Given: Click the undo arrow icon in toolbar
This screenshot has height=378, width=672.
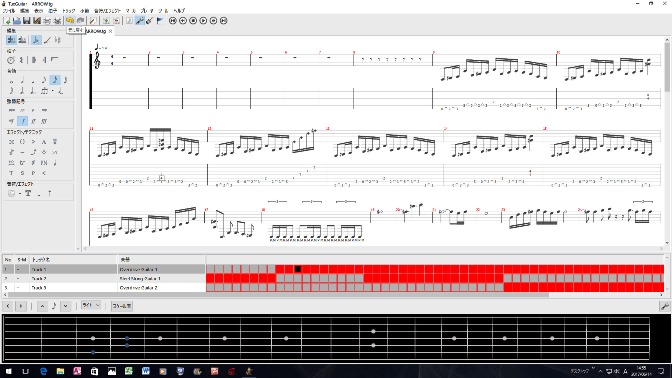Looking at the screenshot, I should 69,21.
